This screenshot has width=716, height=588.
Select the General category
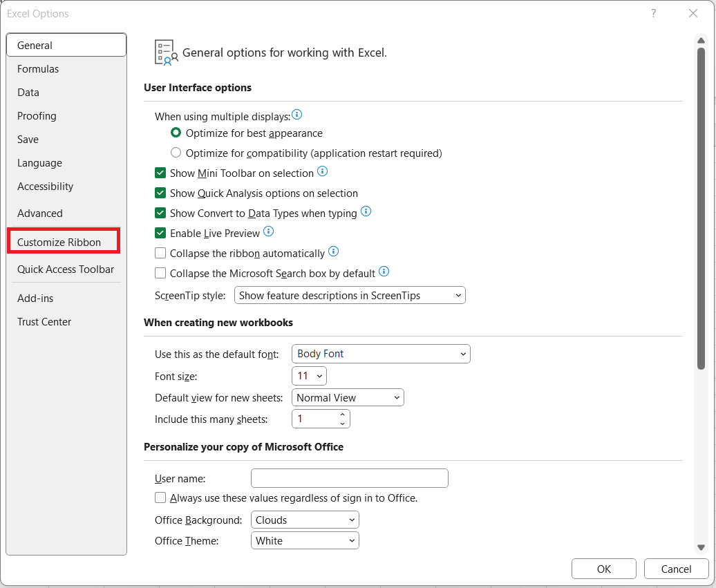66,45
